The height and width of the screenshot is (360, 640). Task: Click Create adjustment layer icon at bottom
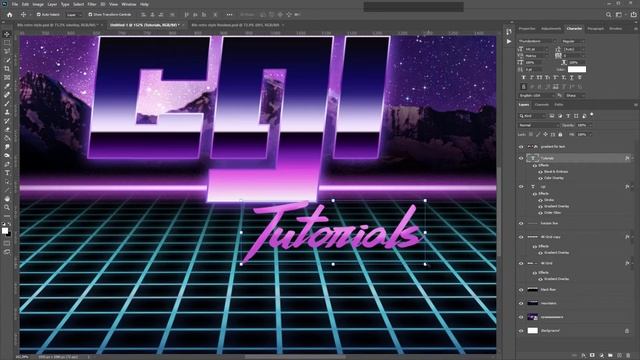[601, 356]
